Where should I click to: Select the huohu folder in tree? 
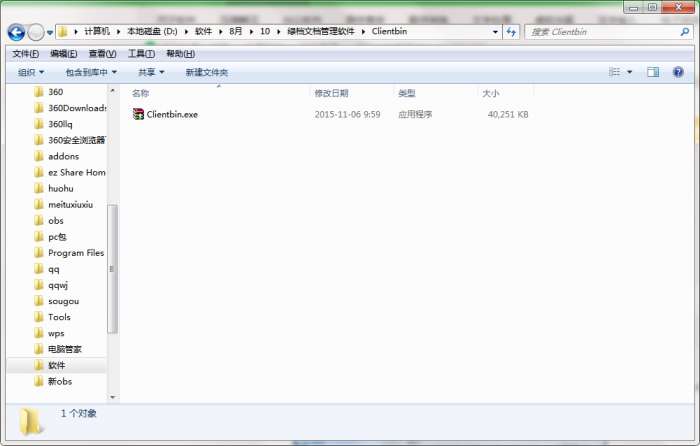coord(61,188)
